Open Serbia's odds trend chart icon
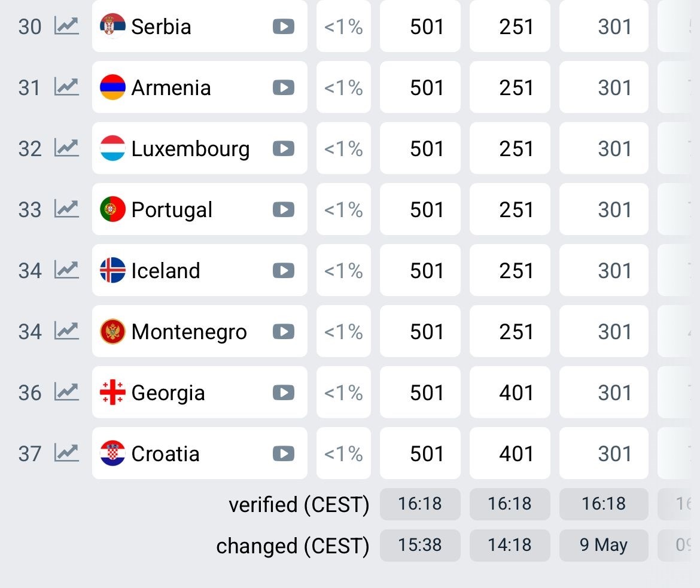The image size is (700, 588). (x=66, y=26)
